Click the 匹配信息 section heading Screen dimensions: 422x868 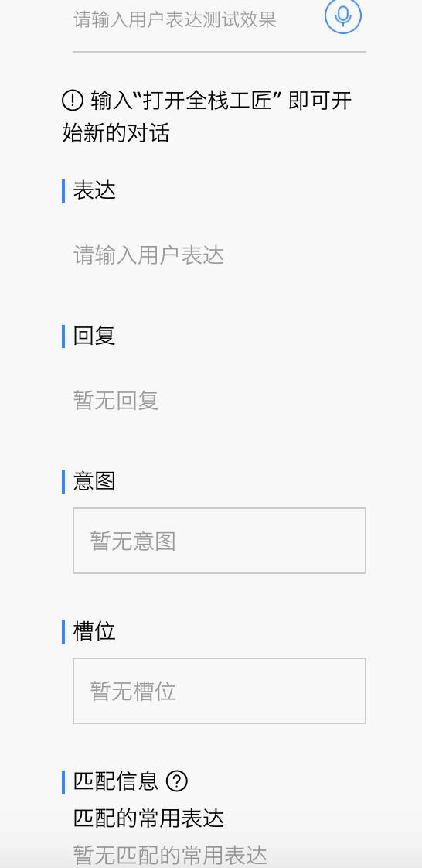(x=116, y=781)
